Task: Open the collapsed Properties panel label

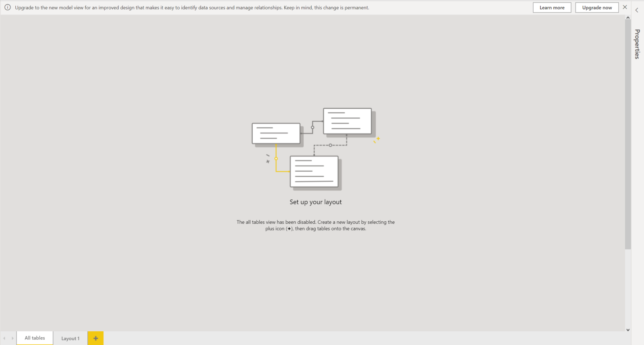Action: tap(637, 44)
